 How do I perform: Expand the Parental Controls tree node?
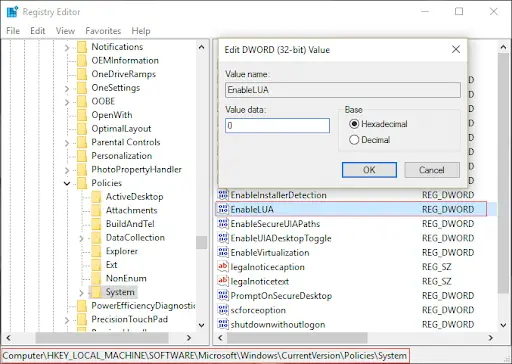pyautogui.click(x=67, y=143)
